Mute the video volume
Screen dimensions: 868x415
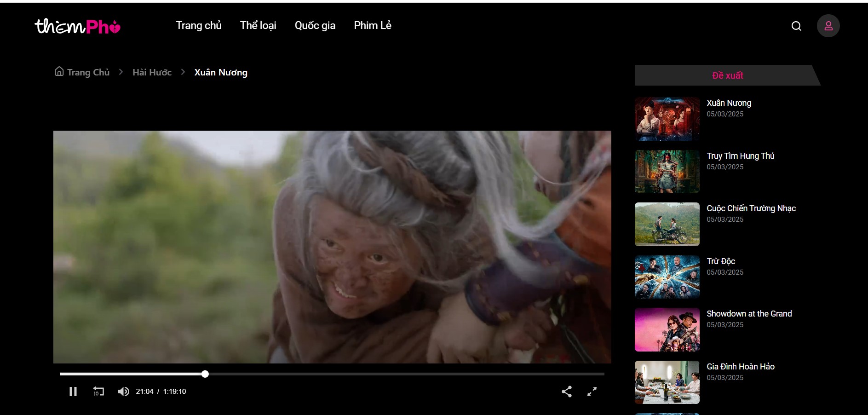pyautogui.click(x=123, y=392)
